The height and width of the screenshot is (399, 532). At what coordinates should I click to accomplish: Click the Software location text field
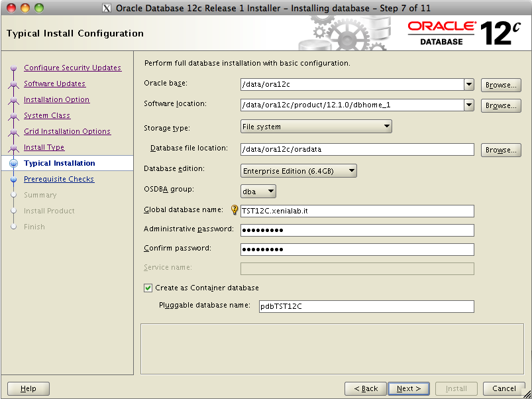[352, 105]
